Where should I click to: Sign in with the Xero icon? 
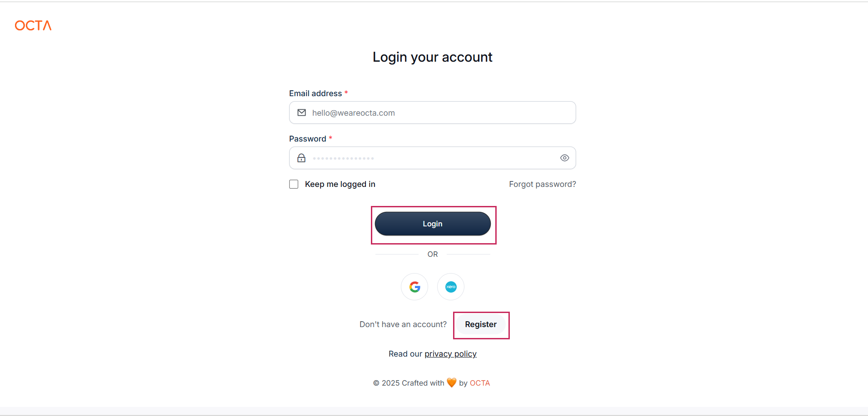[451, 287]
